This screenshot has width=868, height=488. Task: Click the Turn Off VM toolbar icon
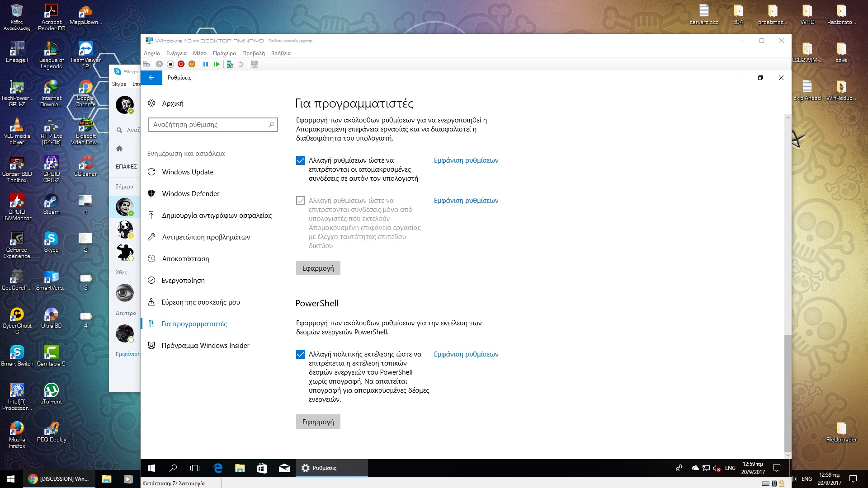(x=170, y=64)
